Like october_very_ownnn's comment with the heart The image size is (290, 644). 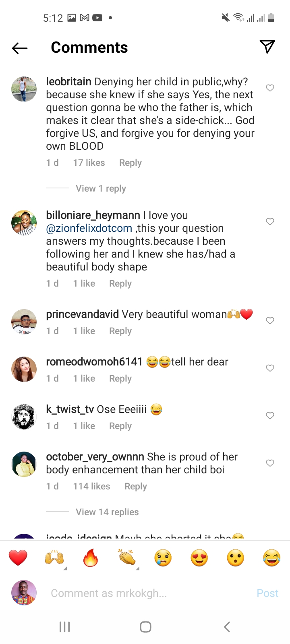coord(270,463)
